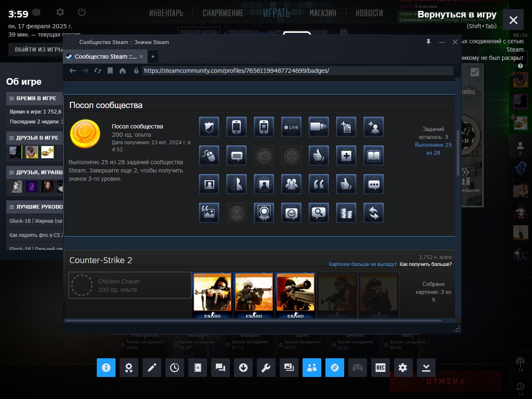Click the gold Посол сообщества badge medal

pyautogui.click(x=85, y=134)
